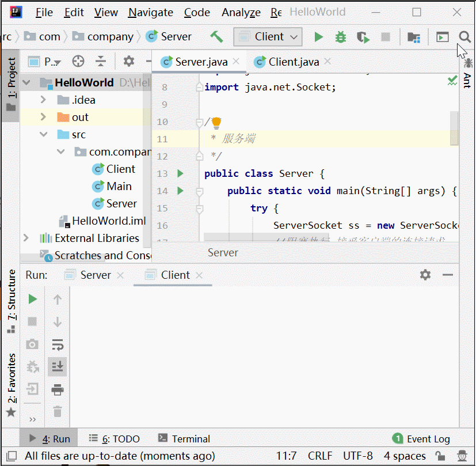Open the Analyze menu
The width and height of the screenshot is (476, 466).
[241, 13]
